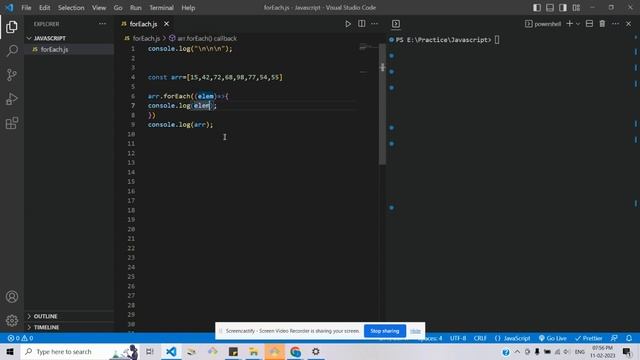Split the editor to the right
Screen dimensions: 640x360
click(x=362, y=24)
